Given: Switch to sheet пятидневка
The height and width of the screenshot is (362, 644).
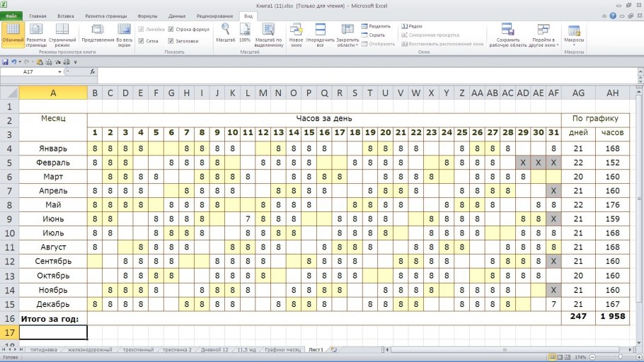Looking at the screenshot, I should (44, 350).
